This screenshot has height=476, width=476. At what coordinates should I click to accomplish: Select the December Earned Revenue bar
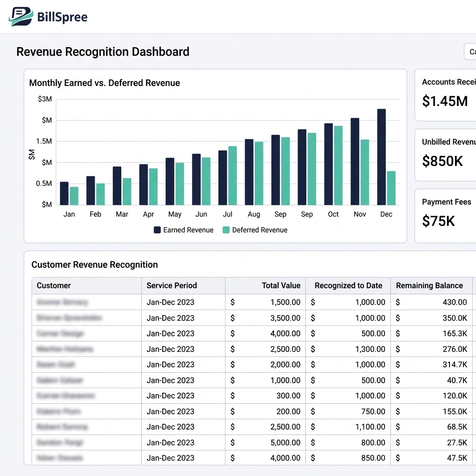[x=381, y=157]
